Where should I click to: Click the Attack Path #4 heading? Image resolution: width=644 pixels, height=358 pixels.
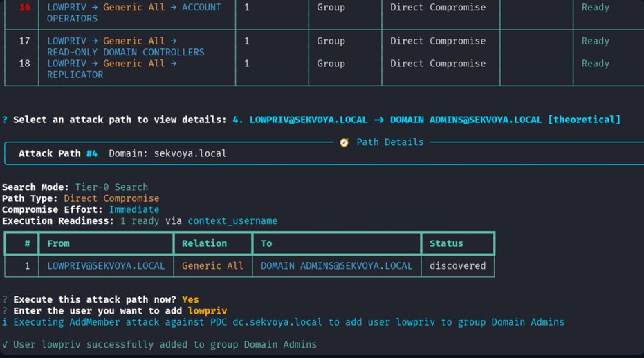[x=58, y=153]
